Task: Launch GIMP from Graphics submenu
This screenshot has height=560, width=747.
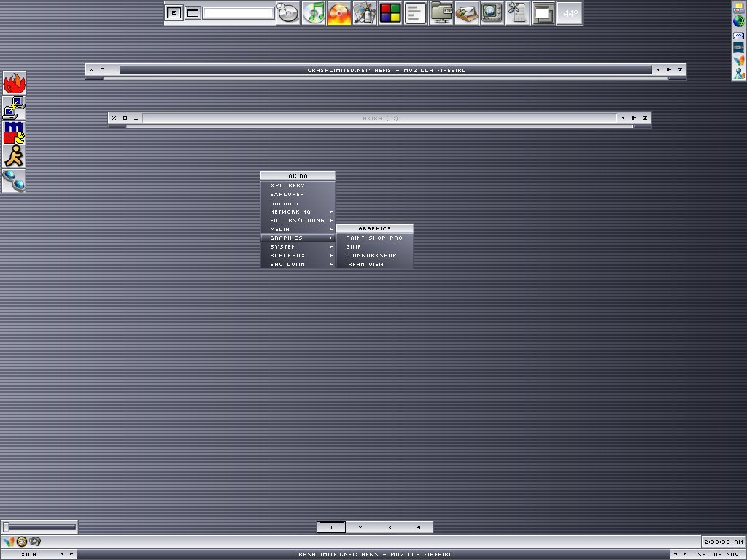Action: [374, 246]
